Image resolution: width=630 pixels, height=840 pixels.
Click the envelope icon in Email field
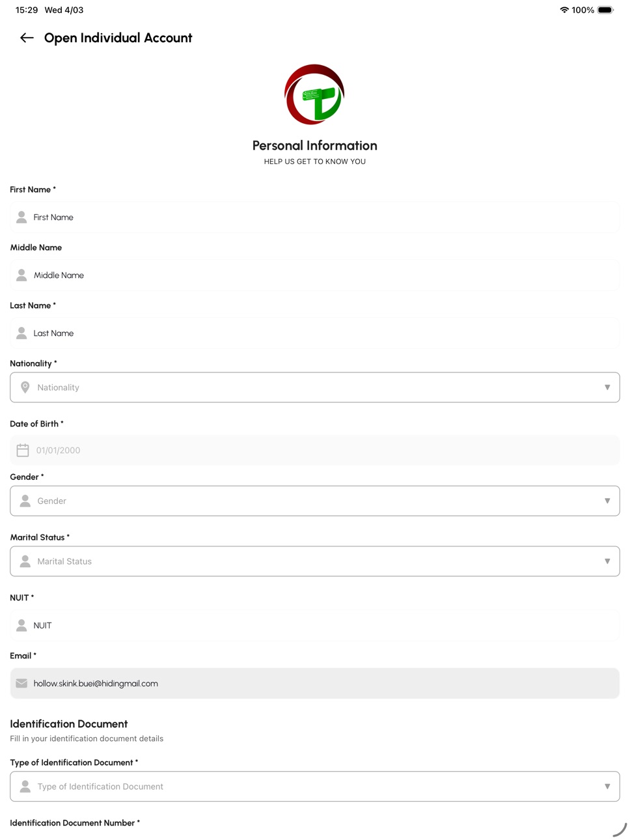pos(21,683)
